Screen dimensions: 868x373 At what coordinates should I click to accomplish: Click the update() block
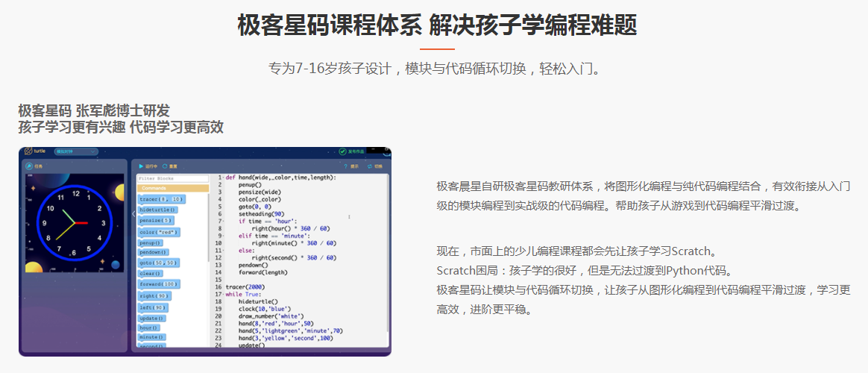(152, 319)
